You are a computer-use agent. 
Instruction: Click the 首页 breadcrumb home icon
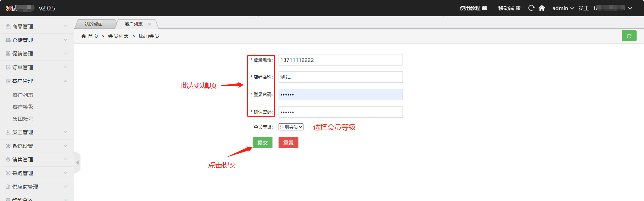(84, 36)
